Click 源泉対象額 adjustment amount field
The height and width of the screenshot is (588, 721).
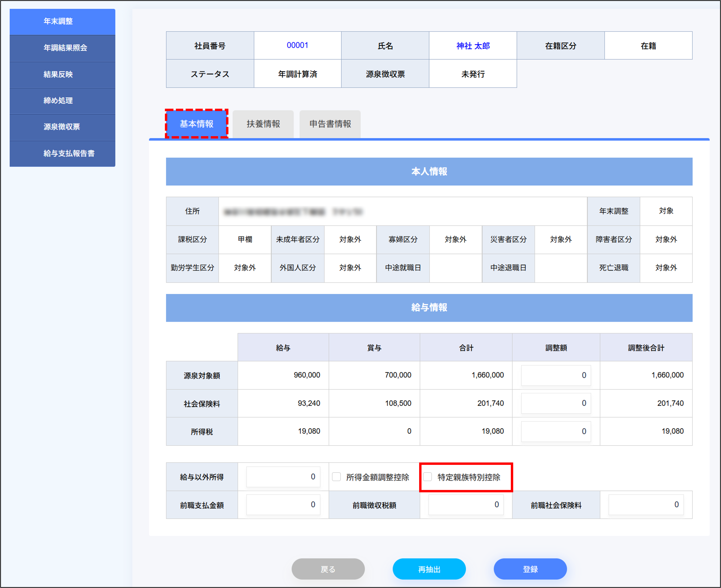[x=556, y=375]
